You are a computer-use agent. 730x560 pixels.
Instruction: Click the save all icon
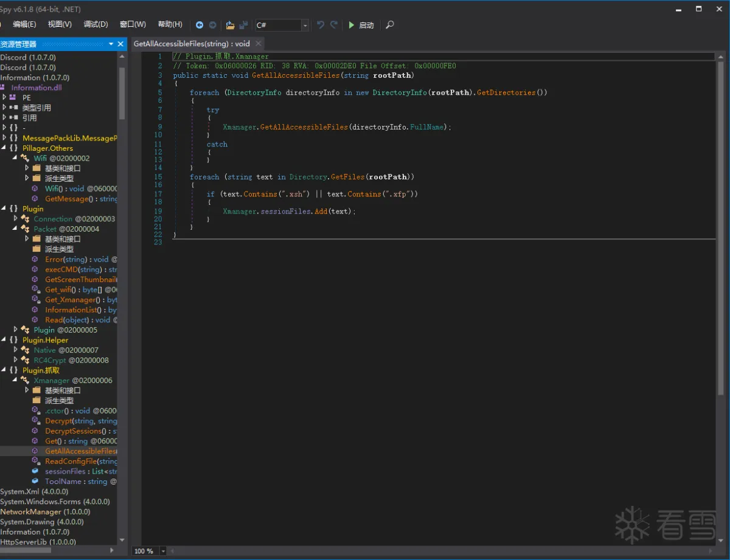243,25
